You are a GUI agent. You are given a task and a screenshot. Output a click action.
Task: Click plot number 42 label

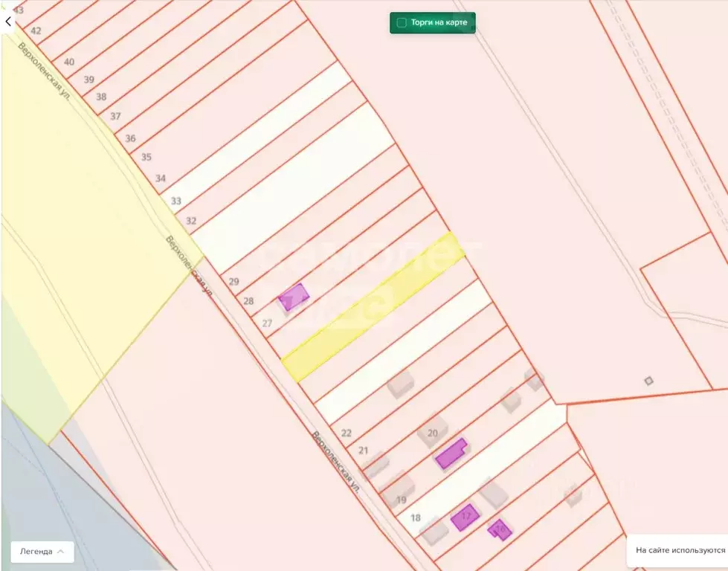pos(36,30)
